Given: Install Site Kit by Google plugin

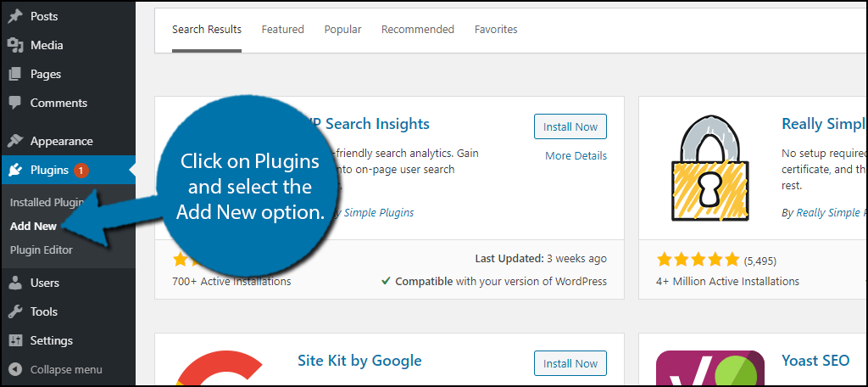Looking at the screenshot, I should (x=570, y=363).
